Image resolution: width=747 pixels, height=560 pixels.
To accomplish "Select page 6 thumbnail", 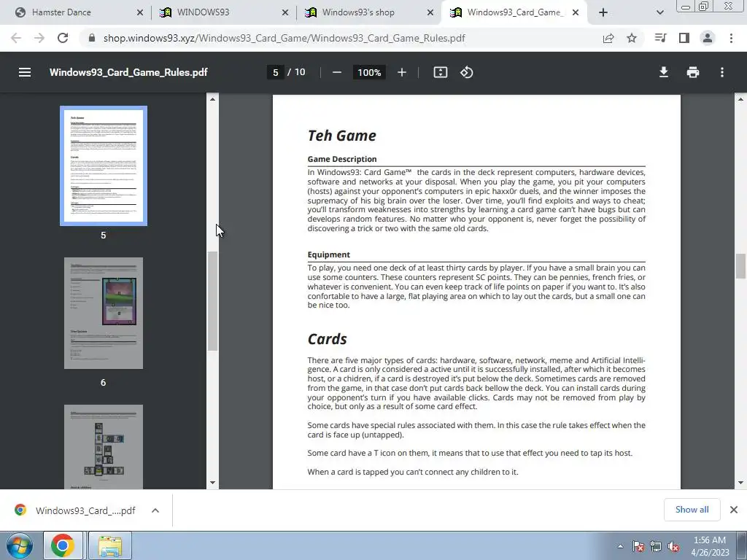I will (x=104, y=313).
